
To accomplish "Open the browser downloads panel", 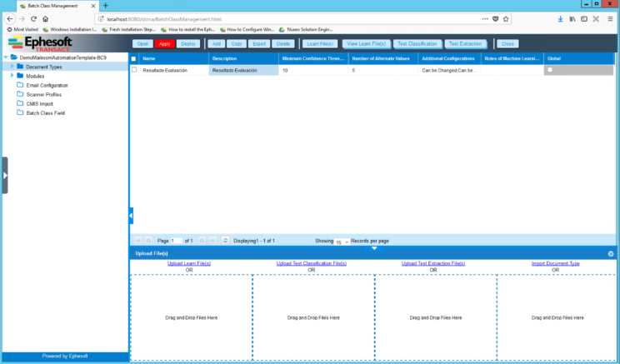I will (x=560, y=18).
